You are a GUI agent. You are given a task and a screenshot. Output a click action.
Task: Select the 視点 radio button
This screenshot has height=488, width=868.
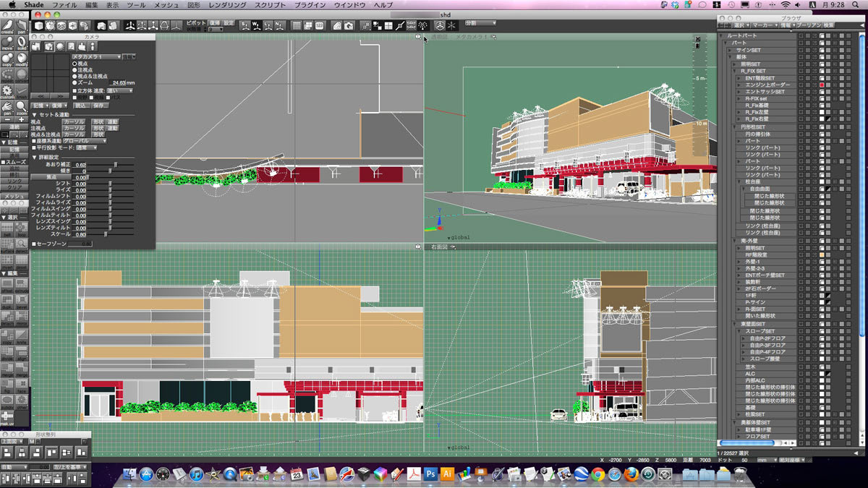pos(75,63)
